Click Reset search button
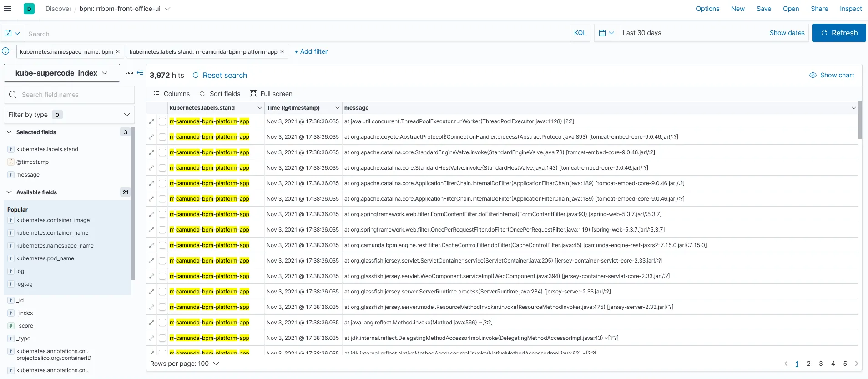This screenshot has height=379, width=868. tap(220, 75)
